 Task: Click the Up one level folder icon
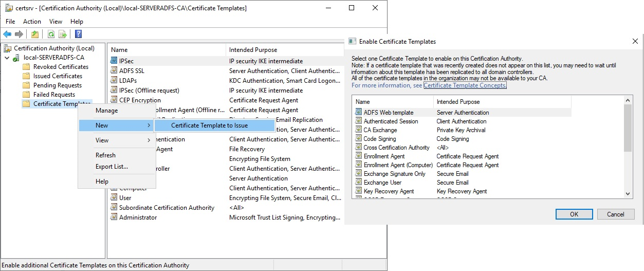coord(34,34)
